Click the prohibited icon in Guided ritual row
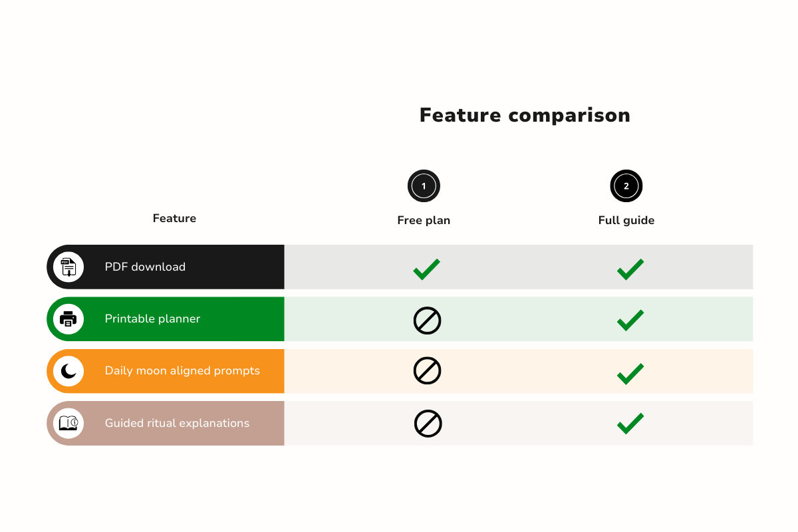Viewport: 798px width, 532px height. pos(428,424)
